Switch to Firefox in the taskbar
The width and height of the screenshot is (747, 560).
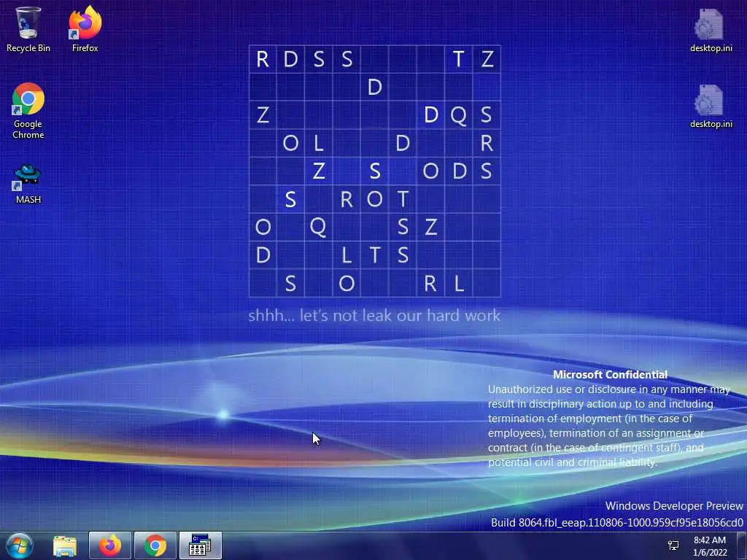tap(110, 545)
